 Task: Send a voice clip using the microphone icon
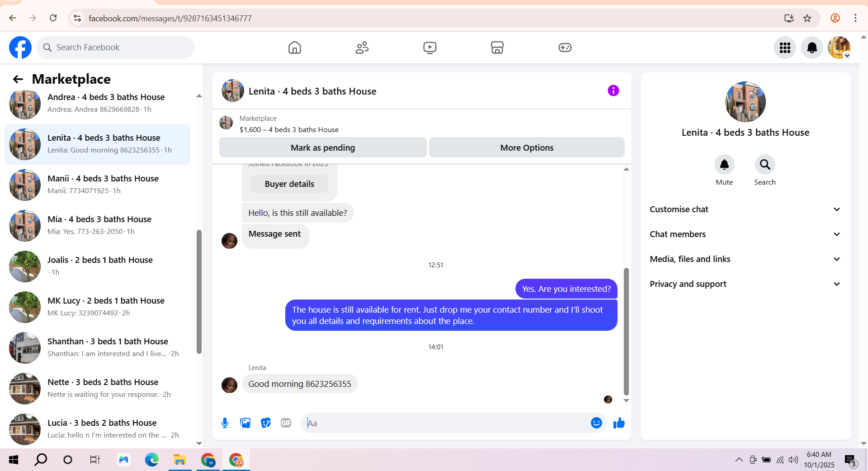[x=225, y=423]
